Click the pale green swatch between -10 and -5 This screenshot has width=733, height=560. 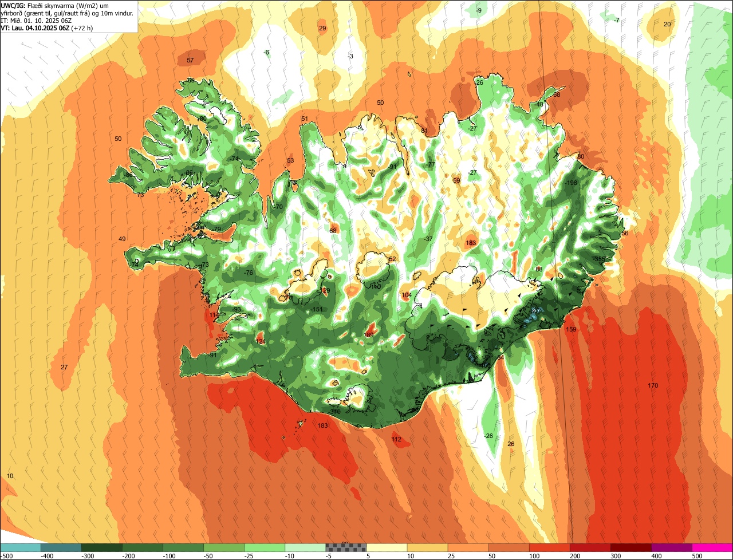(x=305, y=548)
